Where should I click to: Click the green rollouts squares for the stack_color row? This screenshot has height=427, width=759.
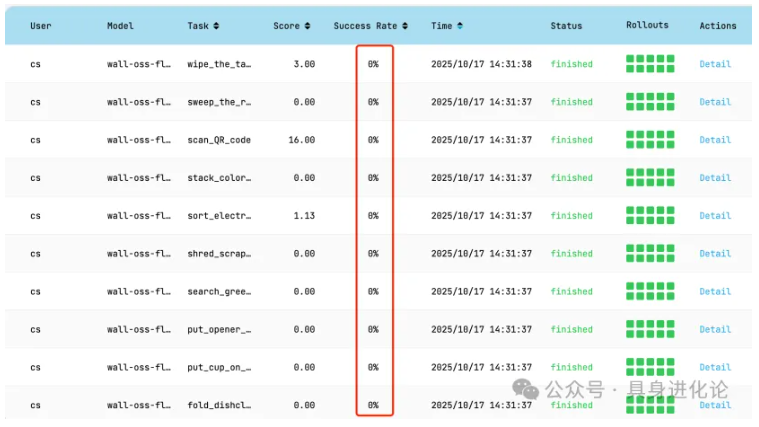649,178
